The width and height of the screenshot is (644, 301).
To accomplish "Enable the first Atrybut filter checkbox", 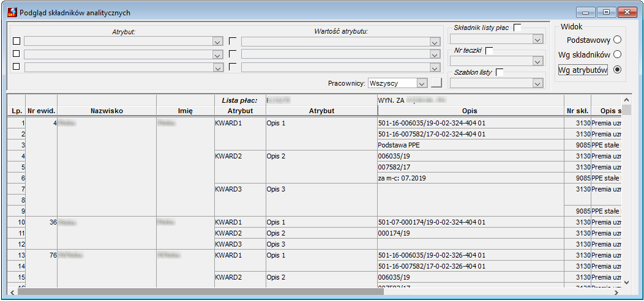I will (x=17, y=41).
